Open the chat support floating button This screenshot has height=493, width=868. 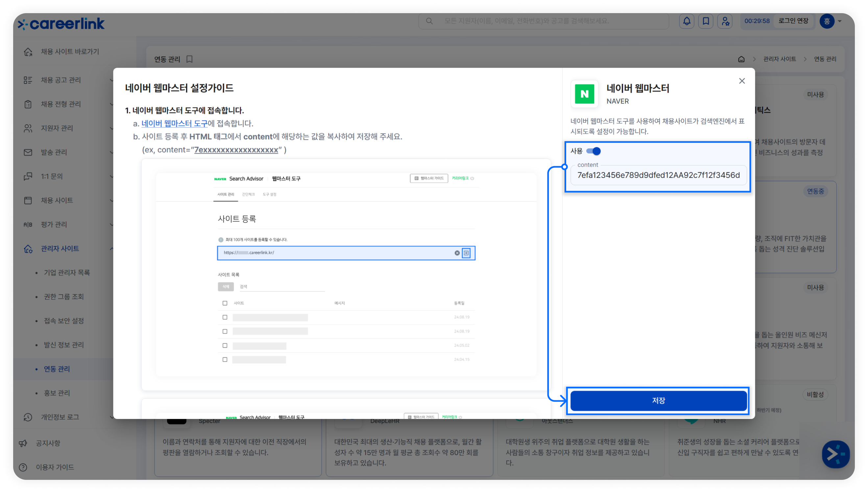pos(835,454)
